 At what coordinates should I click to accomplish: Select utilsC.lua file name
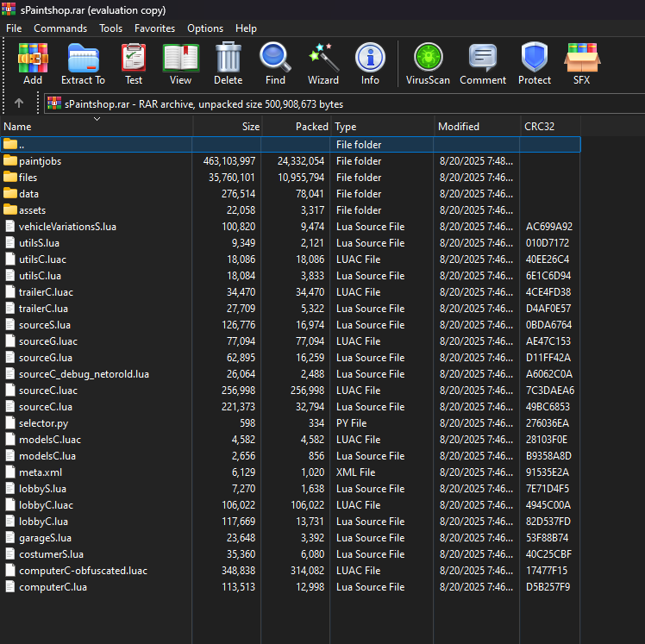tap(40, 276)
